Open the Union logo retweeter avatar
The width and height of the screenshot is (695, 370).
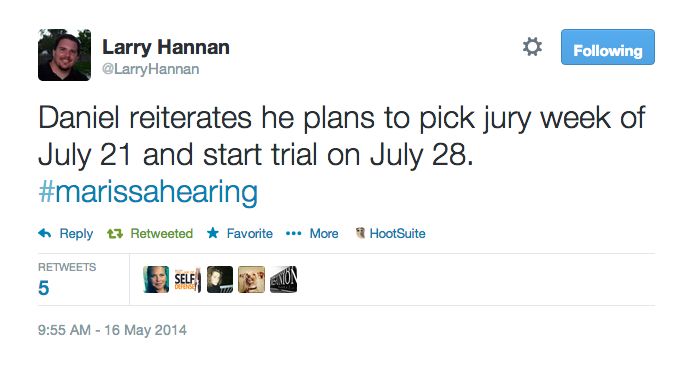[284, 280]
